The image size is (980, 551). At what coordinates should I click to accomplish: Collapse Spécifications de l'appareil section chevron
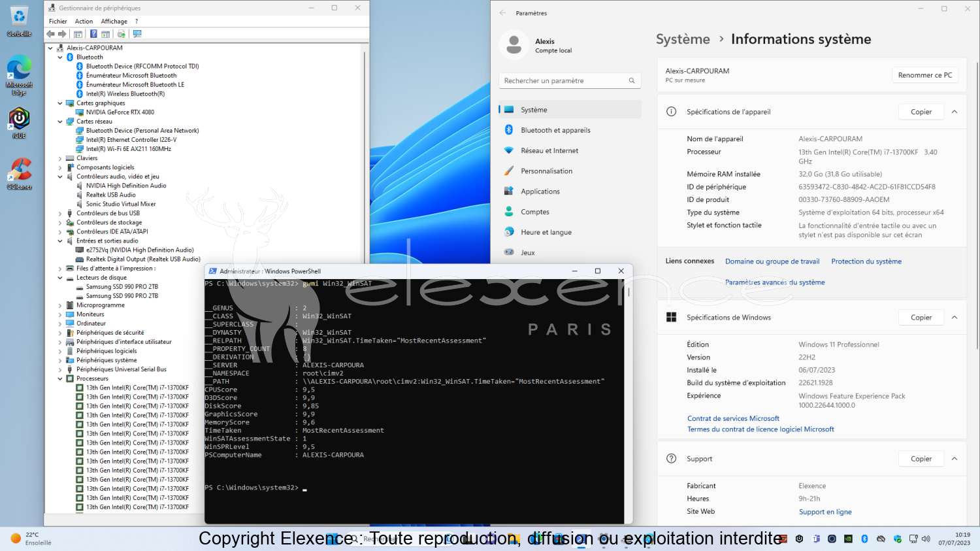click(955, 112)
